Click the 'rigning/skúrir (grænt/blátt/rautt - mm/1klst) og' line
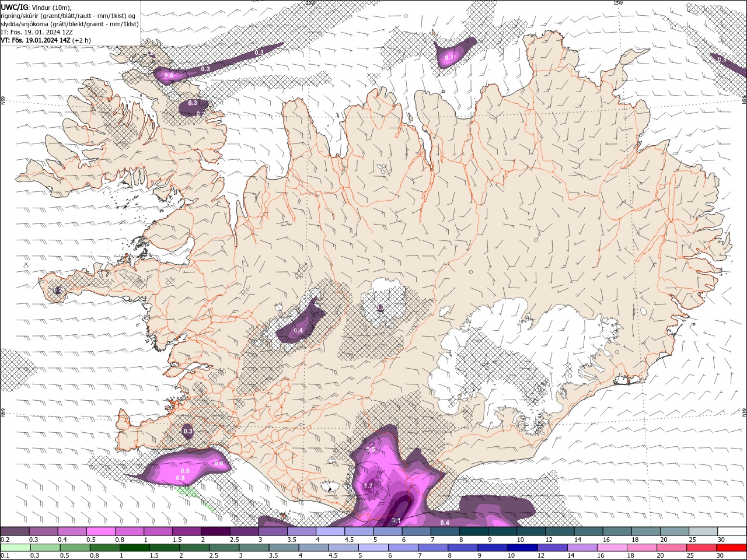The height and width of the screenshot is (560, 747). click(69, 15)
